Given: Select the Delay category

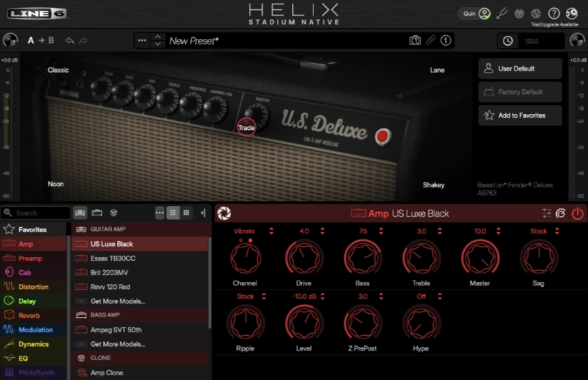Looking at the screenshot, I should click(33, 301).
